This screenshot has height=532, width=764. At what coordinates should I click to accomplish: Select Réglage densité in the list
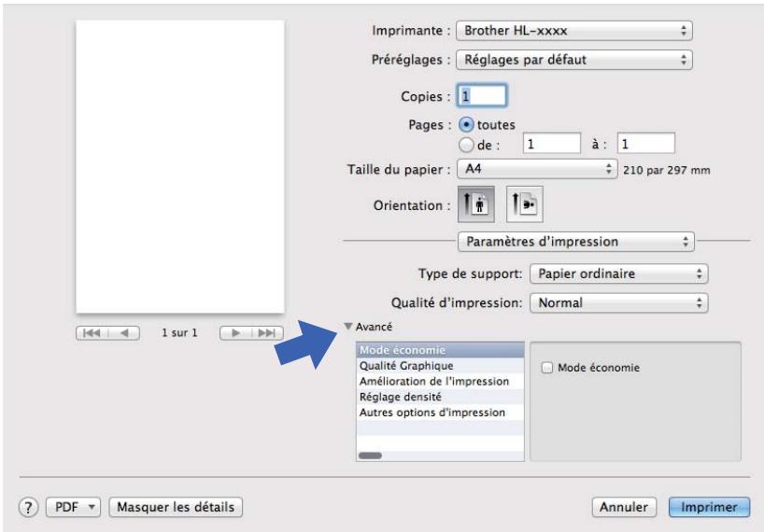pos(440,397)
